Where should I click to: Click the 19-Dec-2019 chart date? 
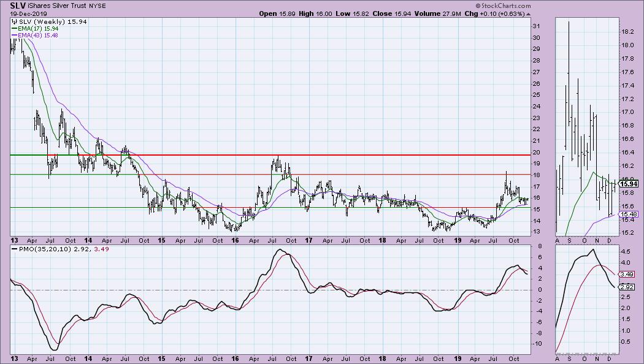click(28, 13)
